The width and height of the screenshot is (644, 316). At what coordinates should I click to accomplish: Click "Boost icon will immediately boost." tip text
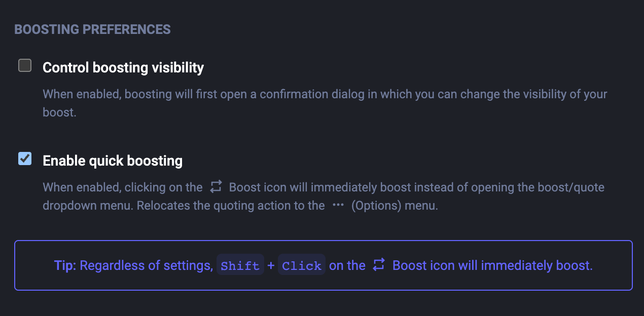(x=492, y=265)
